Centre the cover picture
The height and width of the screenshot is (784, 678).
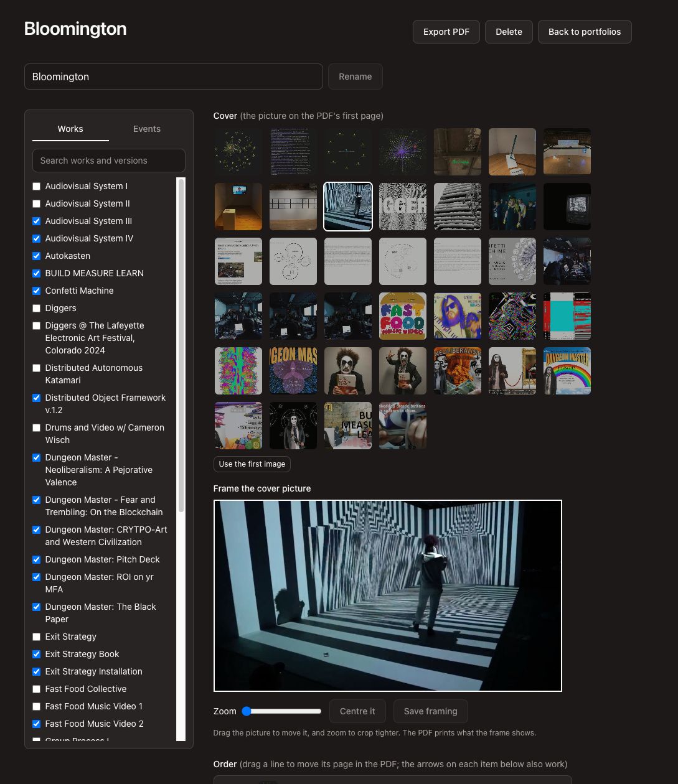click(357, 711)
